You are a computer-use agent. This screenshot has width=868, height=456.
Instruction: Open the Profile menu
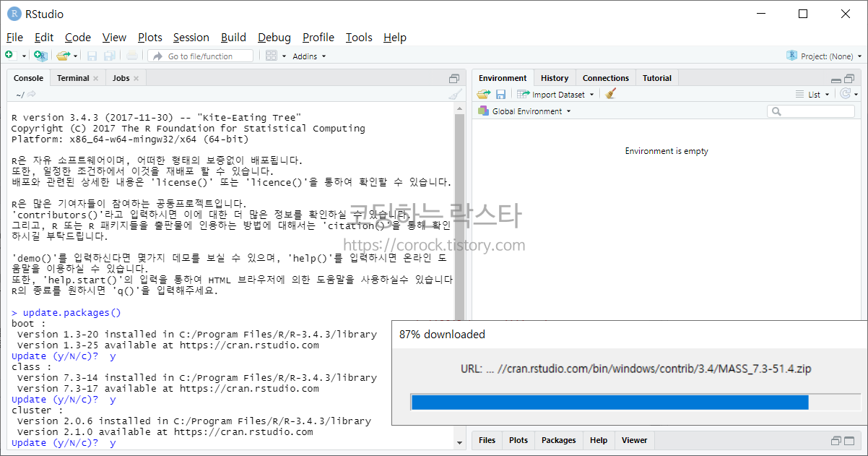[x=318, y=38]
